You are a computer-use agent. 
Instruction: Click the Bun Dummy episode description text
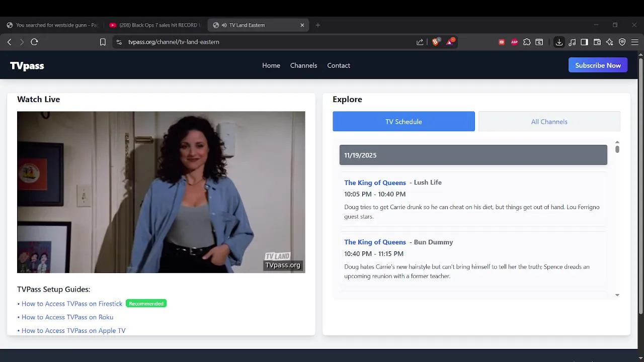click(x=467, y=271)
